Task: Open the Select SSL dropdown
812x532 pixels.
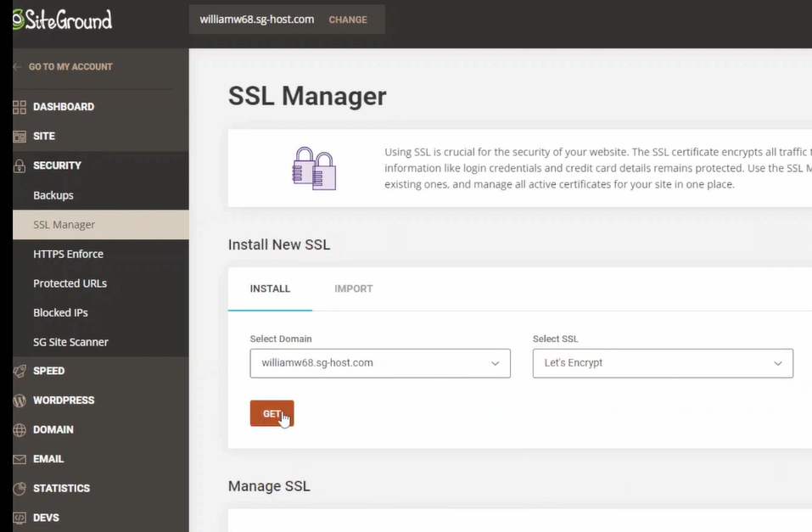Action: tap(663, 363)
